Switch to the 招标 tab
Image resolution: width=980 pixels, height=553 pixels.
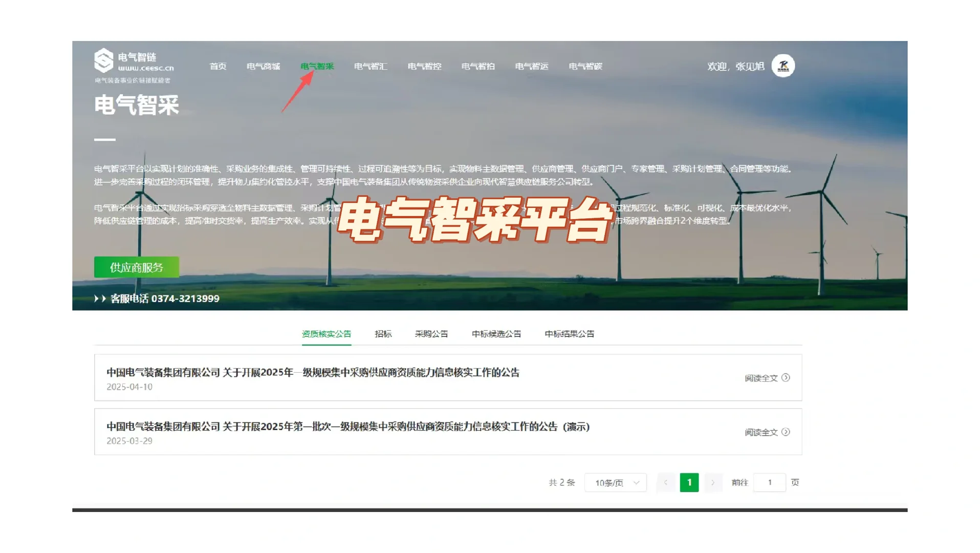(x=383, y=333)
